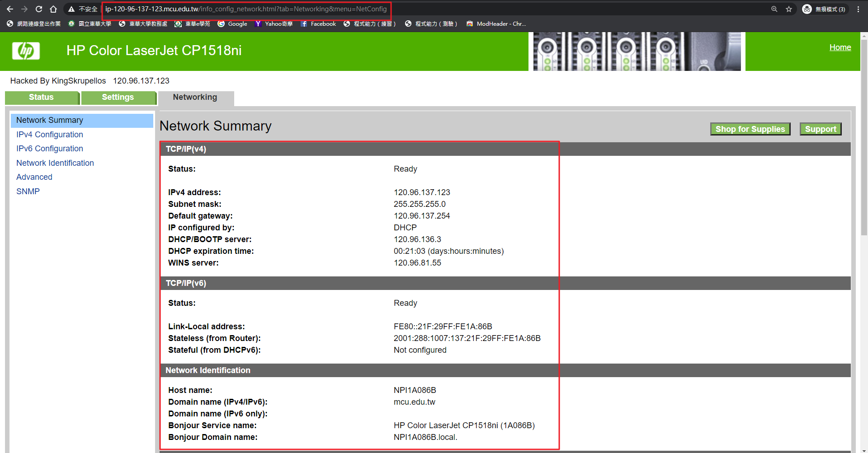Go back with the browser back arrow
The width and height of the screenshot is (868, 453).
click(10, 9)
